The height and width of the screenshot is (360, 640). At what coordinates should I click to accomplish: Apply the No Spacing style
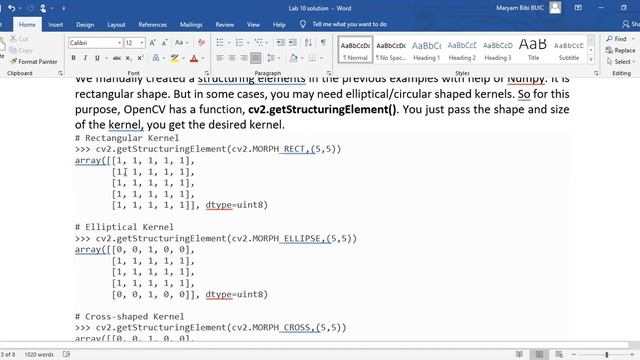(x=391, y=51)
